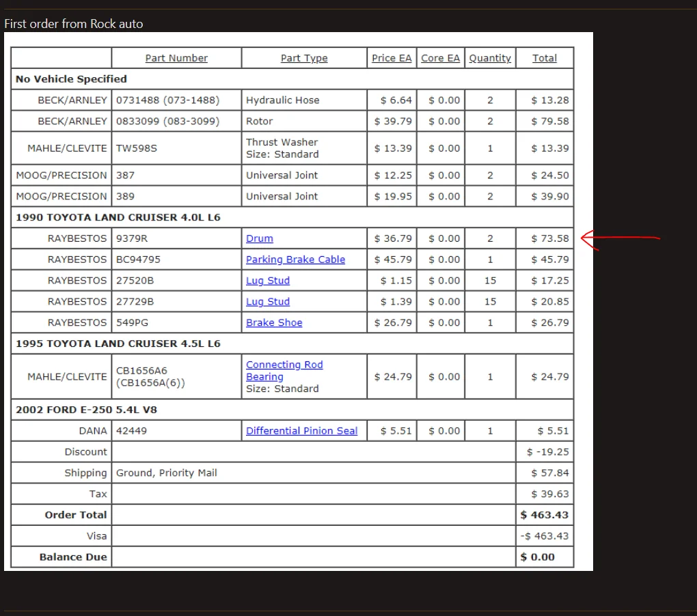The image size is (697, 616).
Task: Select Raybestos part number 9379R
Action: pyautogui.click(x=132, y=238)
